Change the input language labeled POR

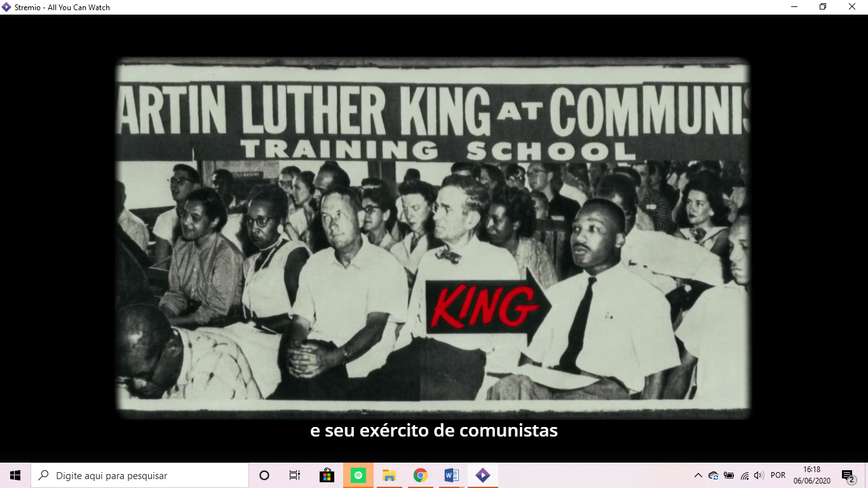click(x=778, y=475)
